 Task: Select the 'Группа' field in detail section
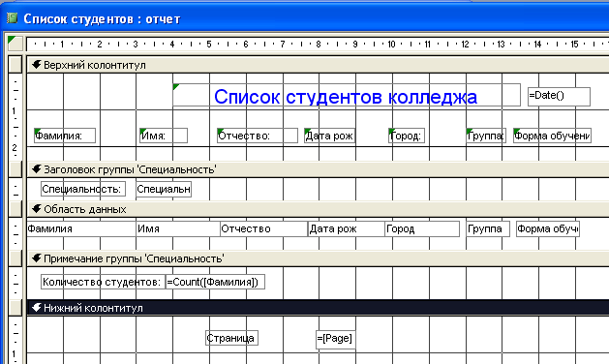tap(488, 228)
